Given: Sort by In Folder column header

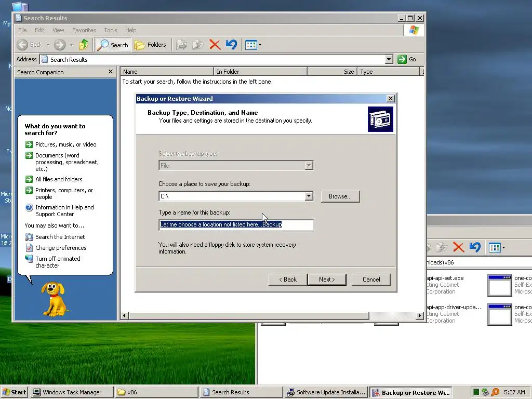Looking at the screenshot, I should [260, 72].
